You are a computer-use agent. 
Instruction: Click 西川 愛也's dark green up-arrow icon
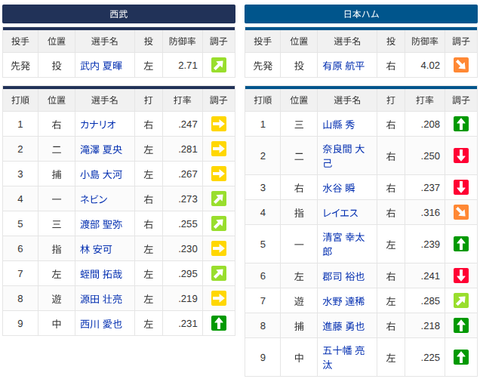click(x=219, y=323)
